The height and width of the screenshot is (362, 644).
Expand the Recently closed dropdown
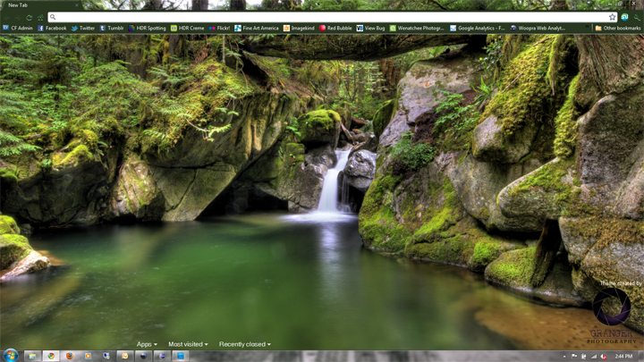[244, 344]
